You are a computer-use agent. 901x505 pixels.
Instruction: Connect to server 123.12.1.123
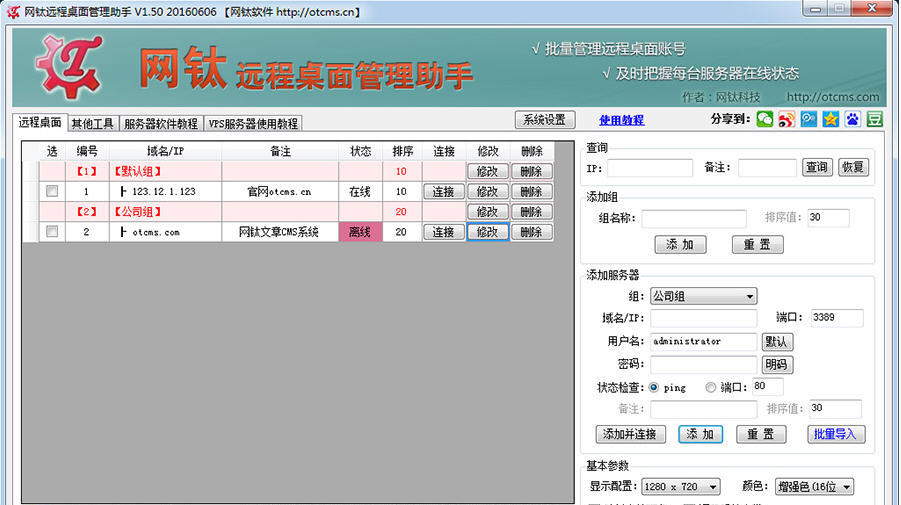[x=444, y=191]
